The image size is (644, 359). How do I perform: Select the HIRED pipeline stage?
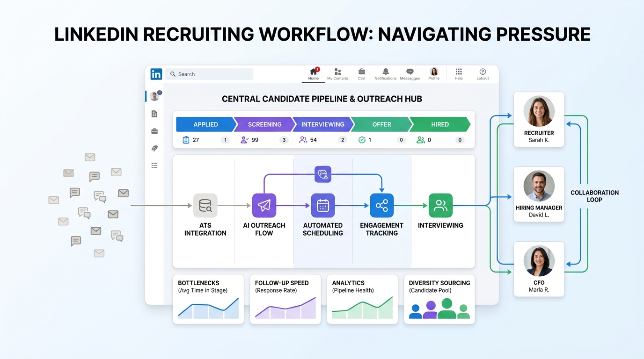[x=440, y=124]
